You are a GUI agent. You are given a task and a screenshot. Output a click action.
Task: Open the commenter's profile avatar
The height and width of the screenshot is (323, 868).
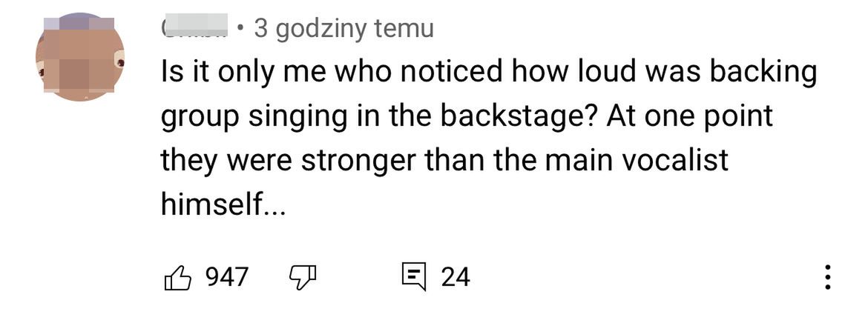point(79,59)
